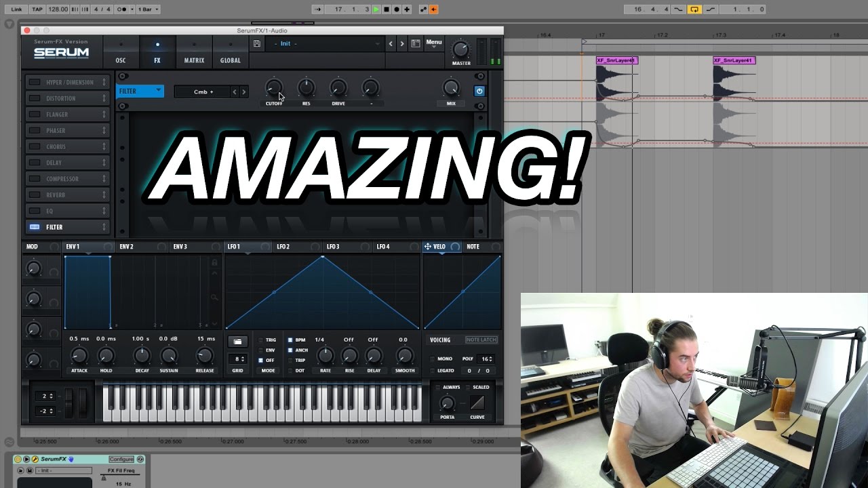Enable the Distortion effect
This screenshot has width=868, height=488.
[35, 98]
